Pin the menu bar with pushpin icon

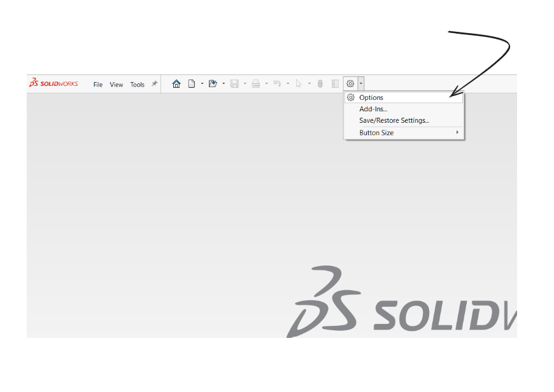click(154, 84)
